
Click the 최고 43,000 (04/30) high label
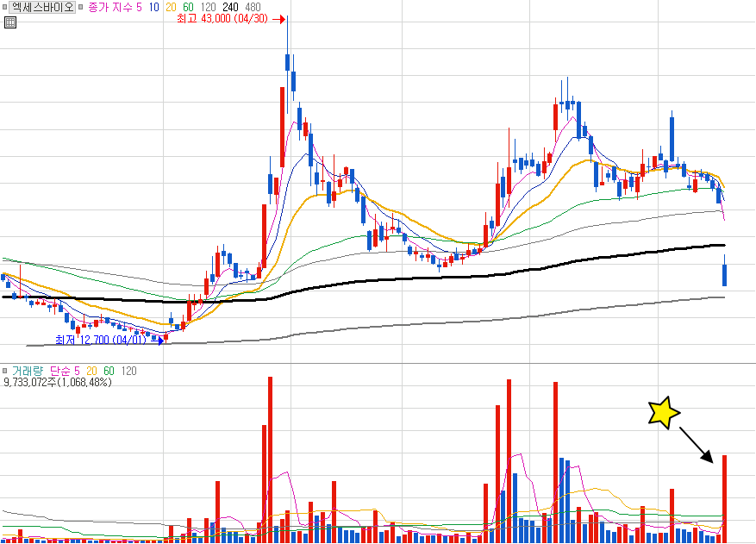[222, 19]
